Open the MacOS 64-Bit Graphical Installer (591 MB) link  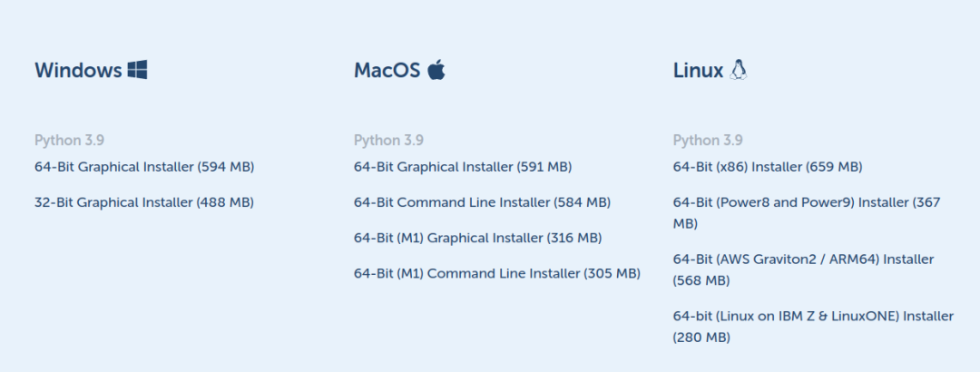click(463, 167)
